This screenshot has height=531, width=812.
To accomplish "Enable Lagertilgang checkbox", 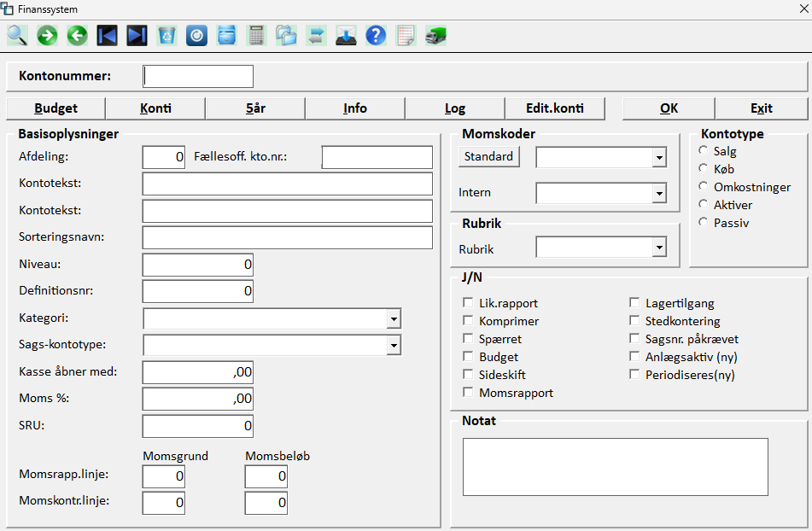I will (634, 303).
